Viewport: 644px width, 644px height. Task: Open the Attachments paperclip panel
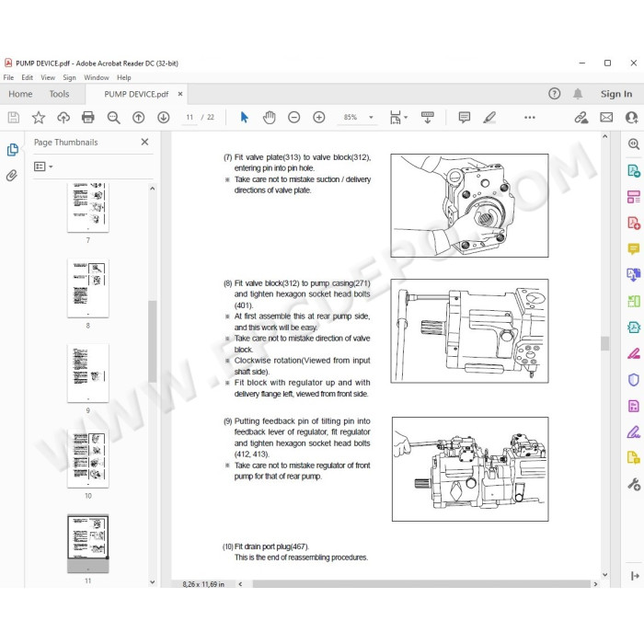coord(12,176)
